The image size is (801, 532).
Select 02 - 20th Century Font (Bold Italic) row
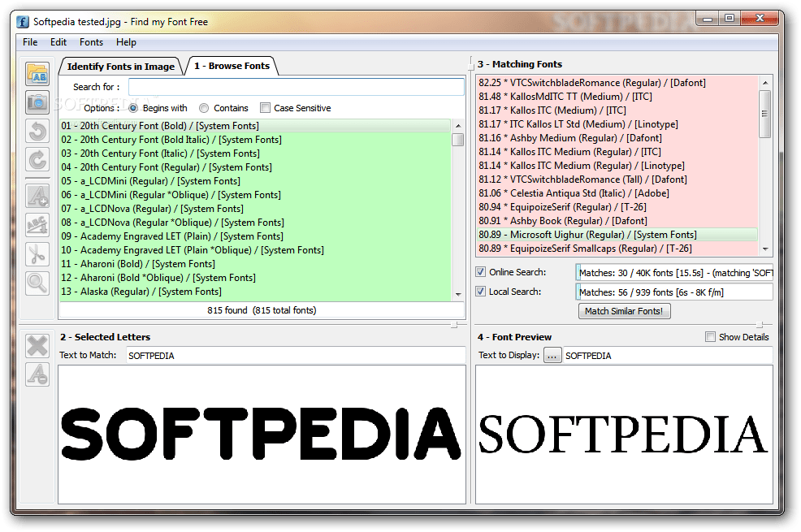point(255,140)
